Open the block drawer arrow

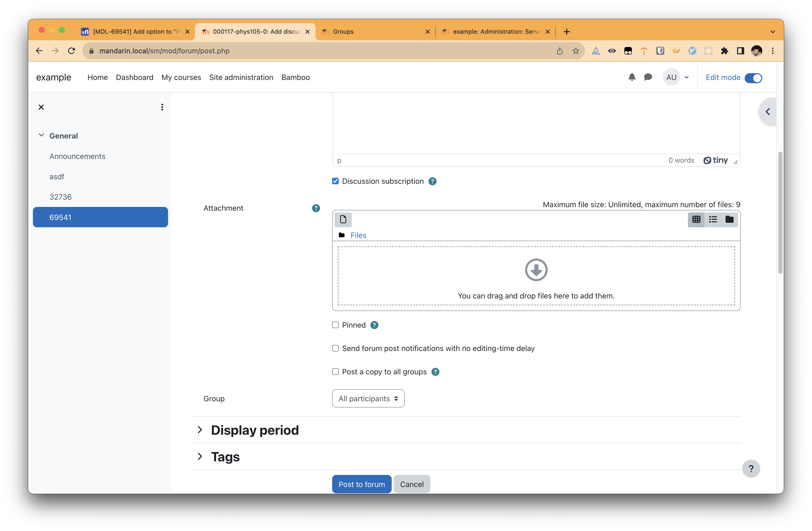768,112
